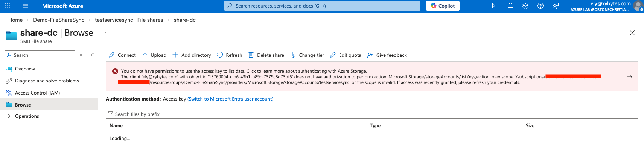
Task: Close the share-dc blade
Action: [x=632, y=33]
